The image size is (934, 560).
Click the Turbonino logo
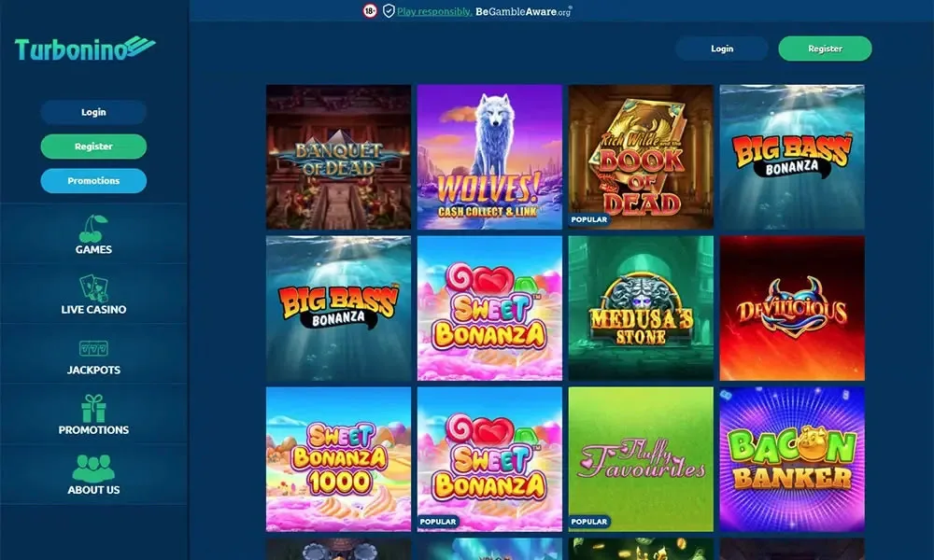tap(85, 49)
